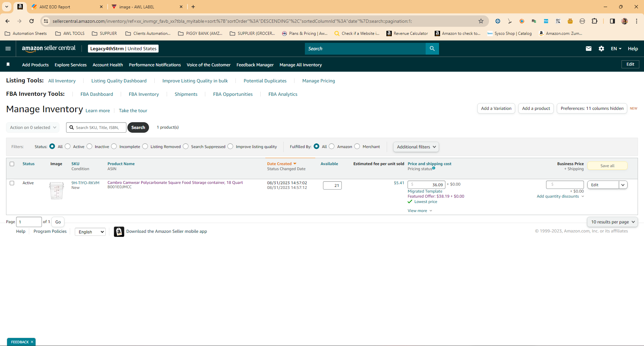Open the Sysco Shop Catalog bookmark
Screen dimensions: 644x346
point(509,33)
